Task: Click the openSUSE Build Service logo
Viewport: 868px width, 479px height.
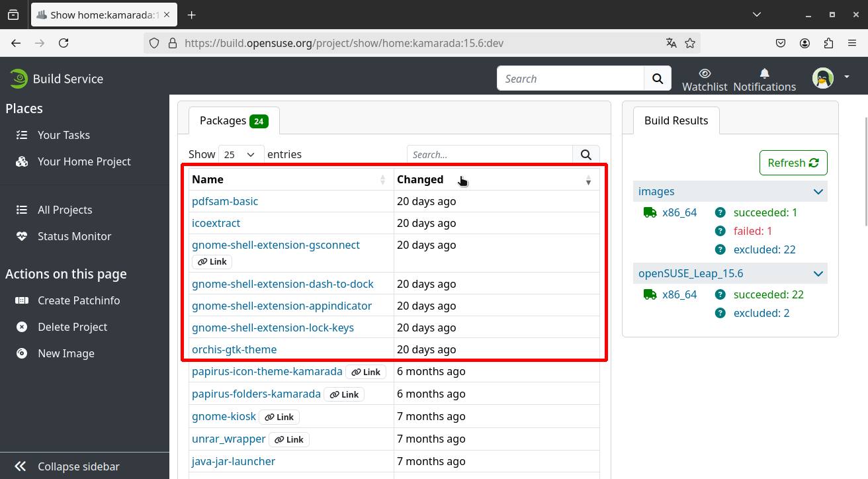Action: 56,78
